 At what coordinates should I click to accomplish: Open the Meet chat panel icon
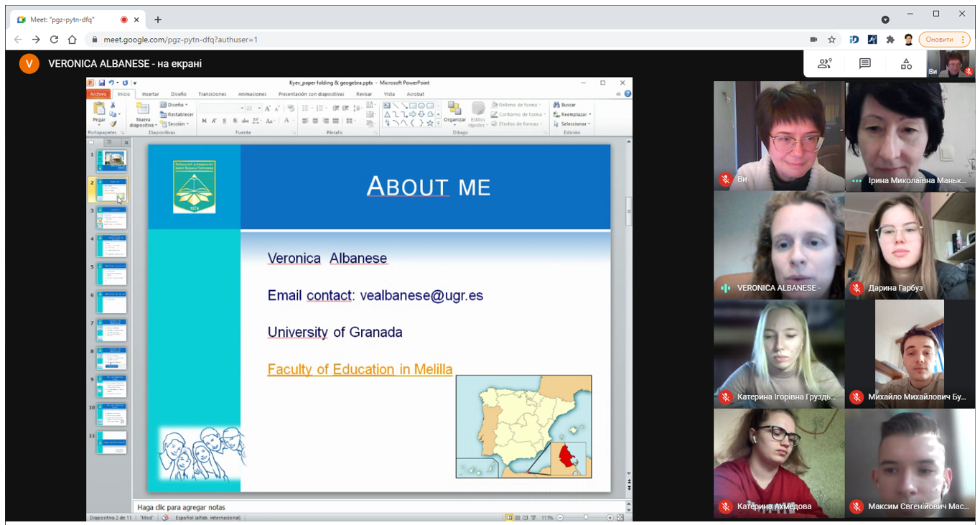tap(865, 64)
